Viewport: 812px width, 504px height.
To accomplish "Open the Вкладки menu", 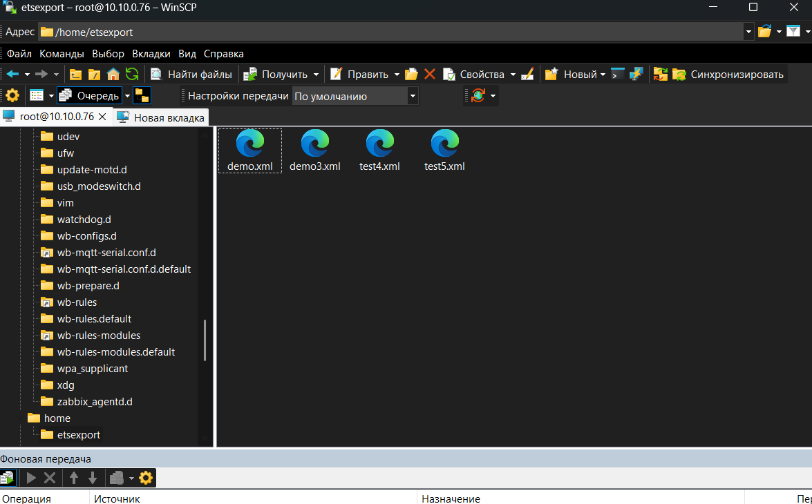I will click(151, 54).
